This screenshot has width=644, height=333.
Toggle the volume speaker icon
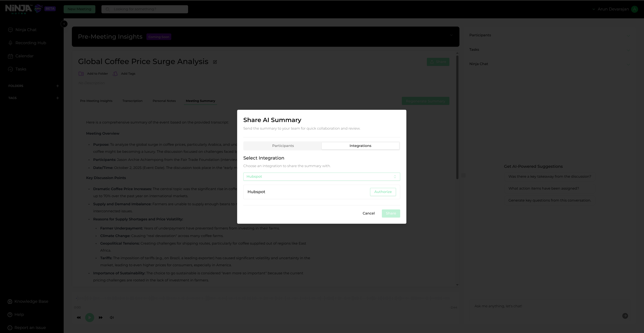coord(112,318)
